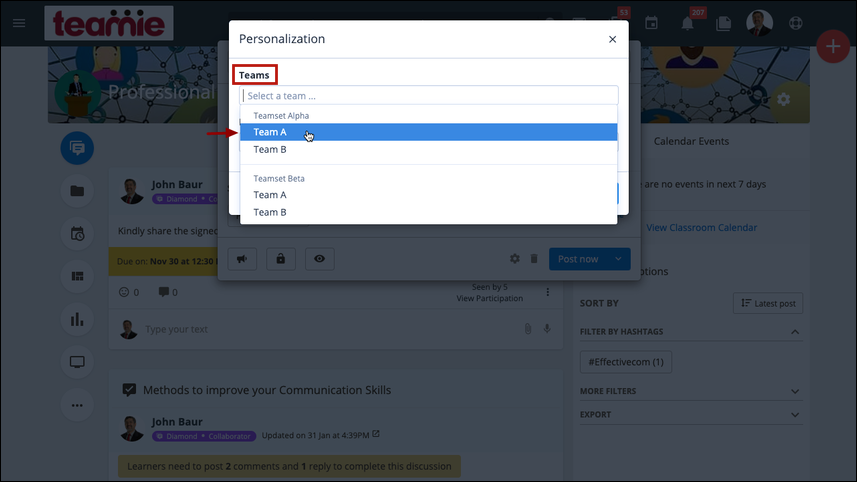
Task: Open the gradebook table sidebar icon
Action: pyautogui.click(x=77, y=277)
